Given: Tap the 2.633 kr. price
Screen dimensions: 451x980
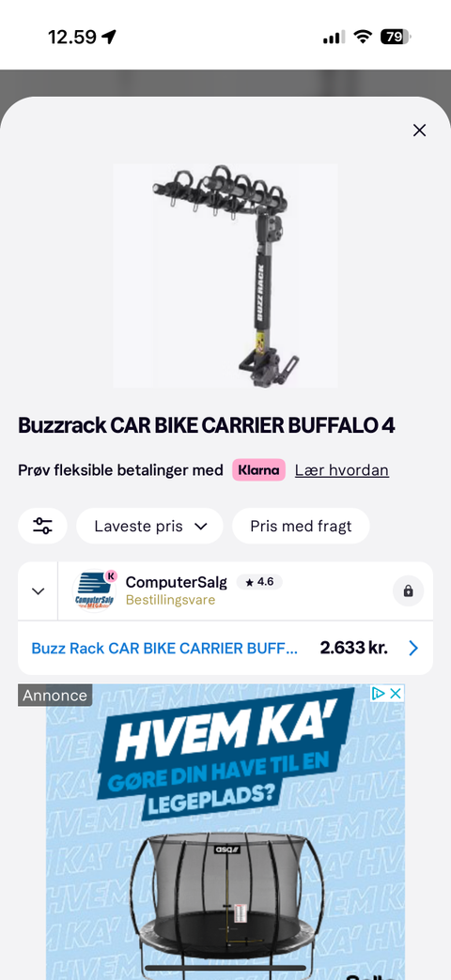Looking at the screenshot, I should pyautogui.click(x=354, y=648).
